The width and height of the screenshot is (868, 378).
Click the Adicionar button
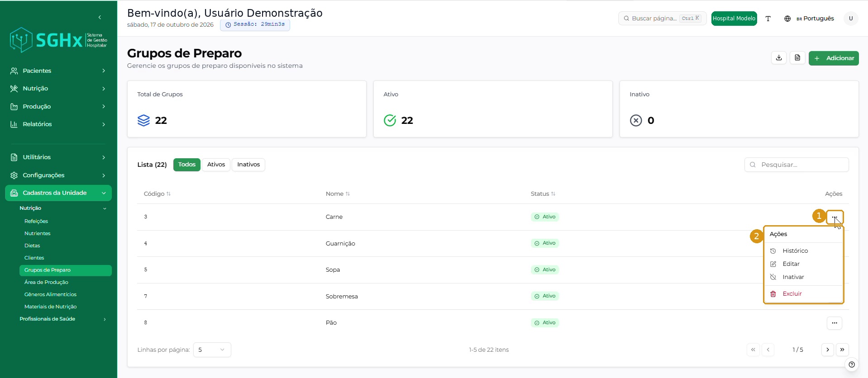coord(834,58)
